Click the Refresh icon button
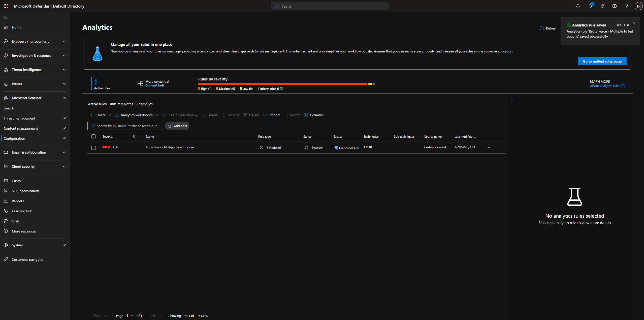This screenshot has width=644, height=320. pos(542,28)
